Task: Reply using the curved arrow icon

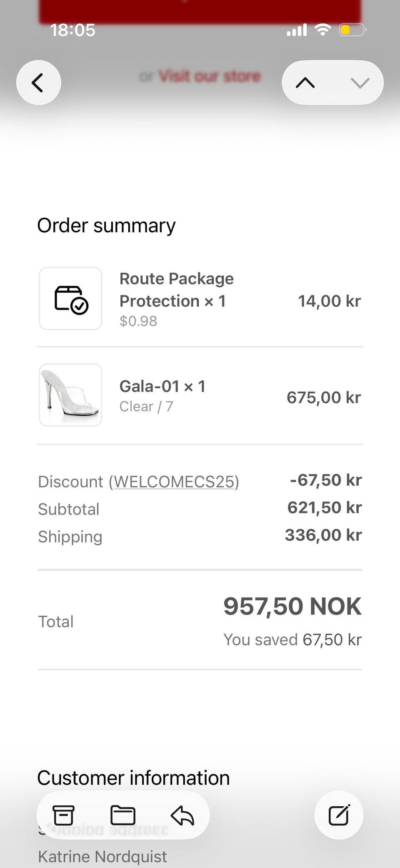Action: [x=182, y=815]
